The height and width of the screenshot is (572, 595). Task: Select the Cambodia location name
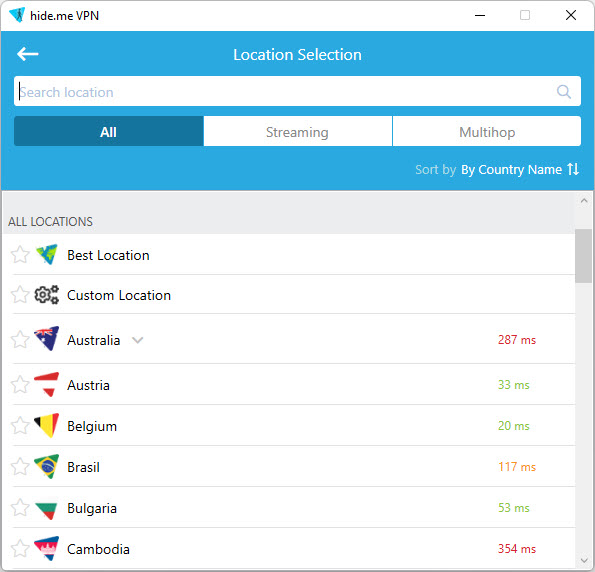[98, 549]
